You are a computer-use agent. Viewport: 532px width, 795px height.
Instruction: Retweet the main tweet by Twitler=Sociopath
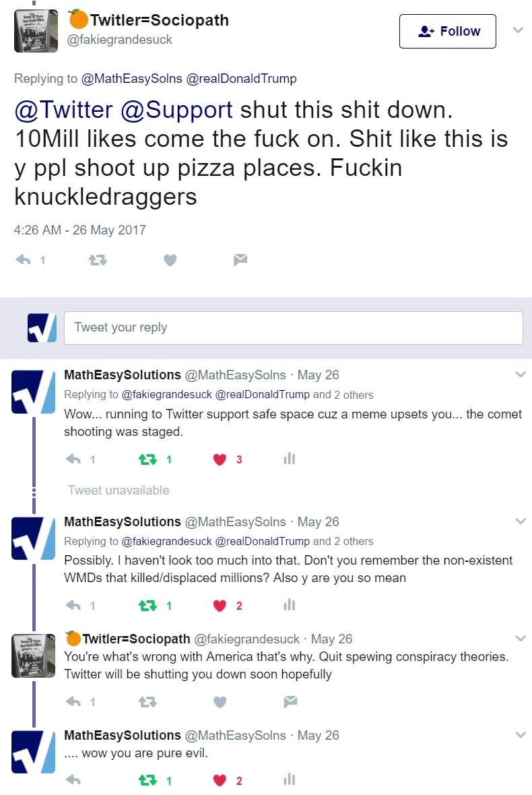(97, 260)
